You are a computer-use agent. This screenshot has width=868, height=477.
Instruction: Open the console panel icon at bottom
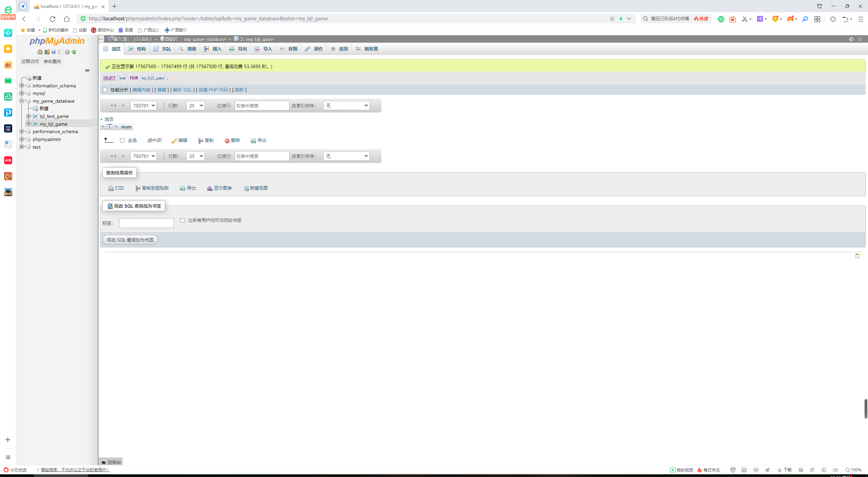coord(104,462)
